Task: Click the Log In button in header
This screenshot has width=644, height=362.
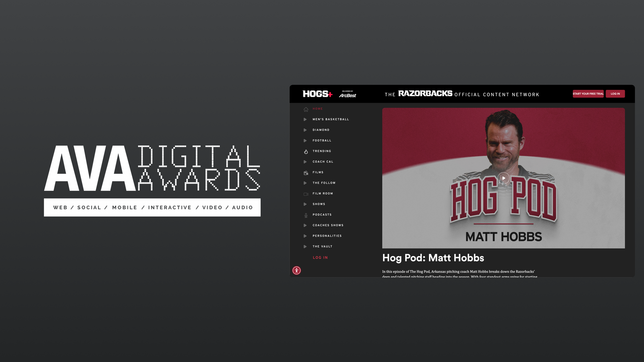Action: [615, 94]
